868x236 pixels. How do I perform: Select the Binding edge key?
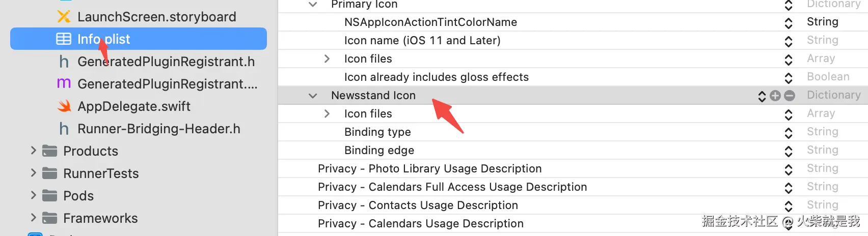point(379,151)
